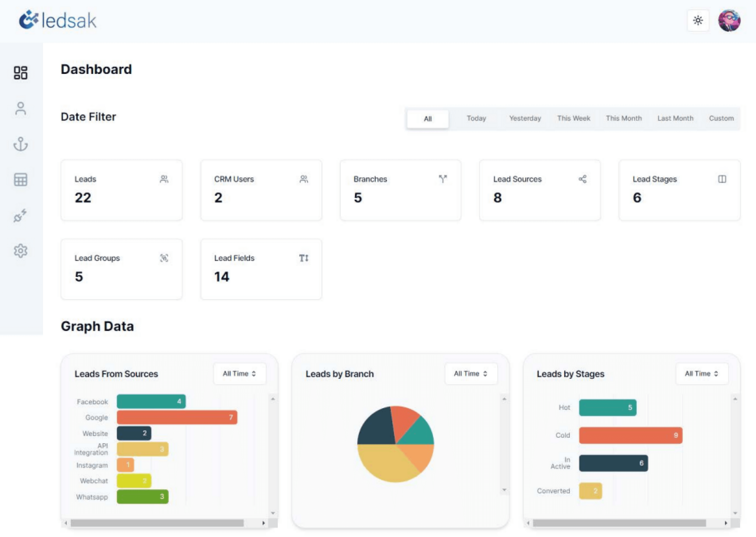Click the Leads by Branch chart title

pos(339,374)
